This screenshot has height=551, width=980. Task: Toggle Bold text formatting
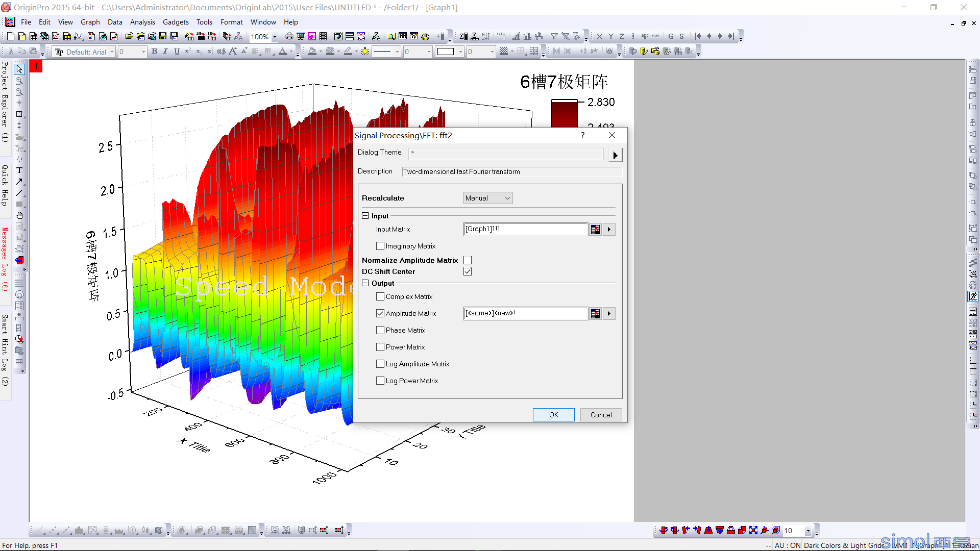click(x=155, y=52)
